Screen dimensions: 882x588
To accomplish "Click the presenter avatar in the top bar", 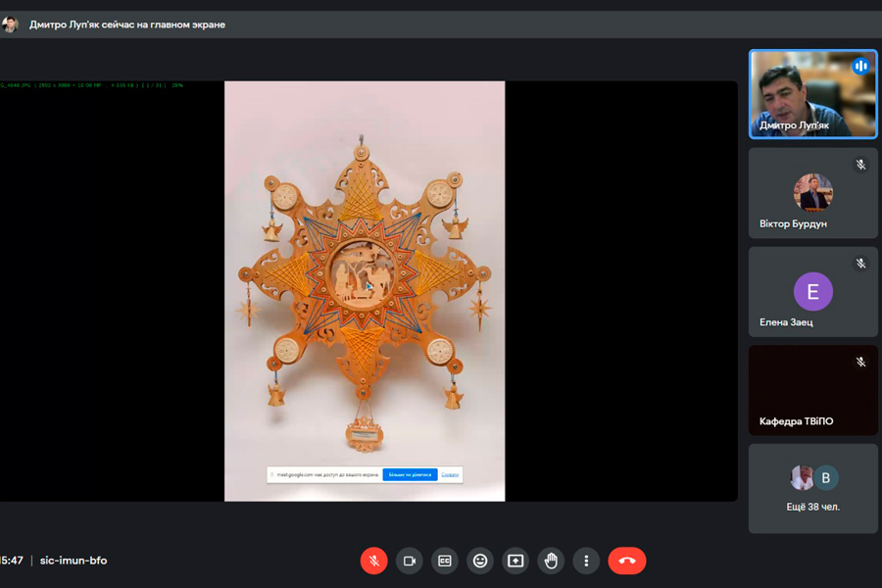I will [x=10, y=24].
